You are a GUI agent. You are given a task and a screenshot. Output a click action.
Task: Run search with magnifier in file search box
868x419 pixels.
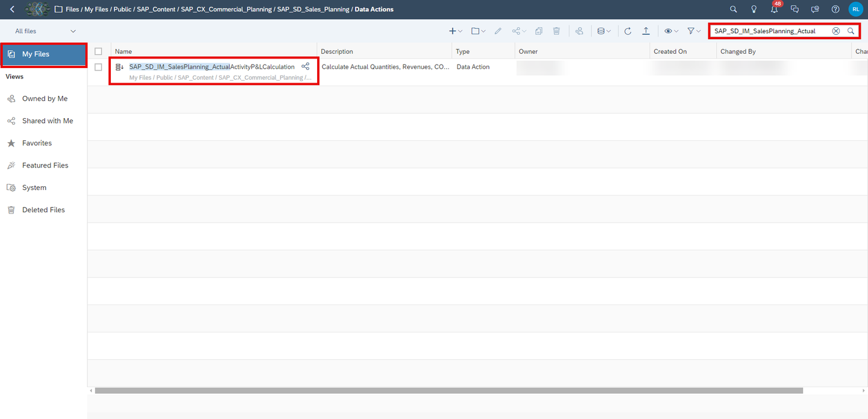[x=851, y=31]
